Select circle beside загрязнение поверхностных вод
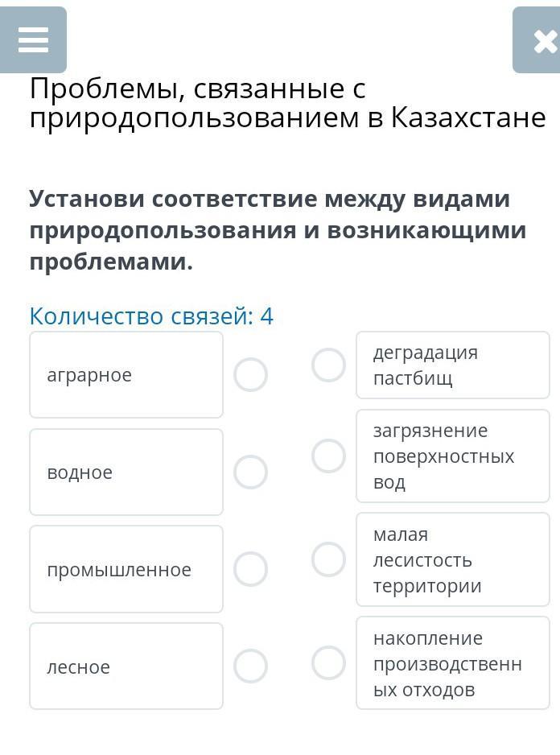560x755 pixels. pyautogui.click(x=328, y=456)
